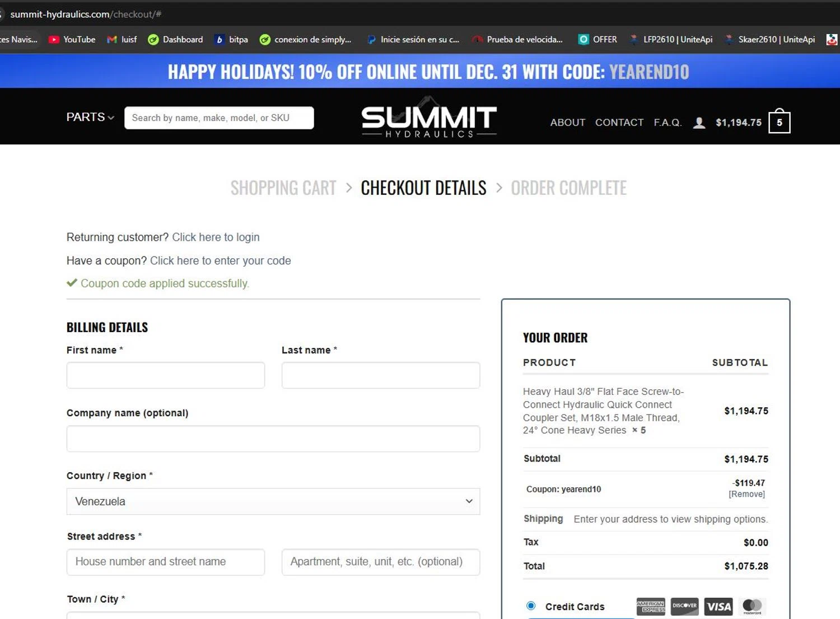This screenshot has width=840, height=619.
Task: Focus the parts search box
Action: [x=219, y=118]
